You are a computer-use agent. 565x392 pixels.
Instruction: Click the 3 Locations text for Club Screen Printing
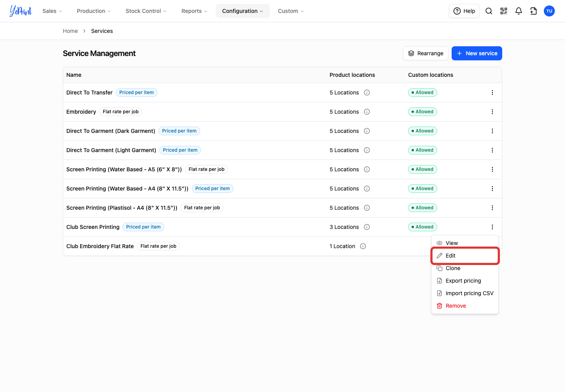tap(344, 227)
